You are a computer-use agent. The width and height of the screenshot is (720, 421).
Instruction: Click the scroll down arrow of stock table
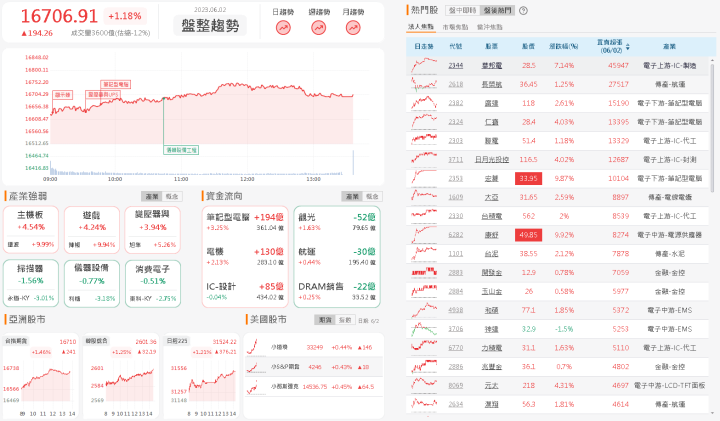tap(712, 412)
